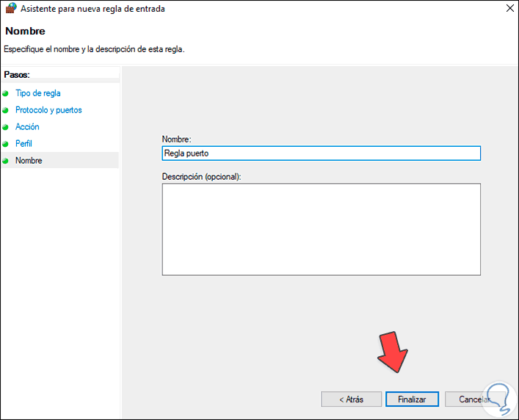Click green bullet next to Perfil

(x=5, y=145)
